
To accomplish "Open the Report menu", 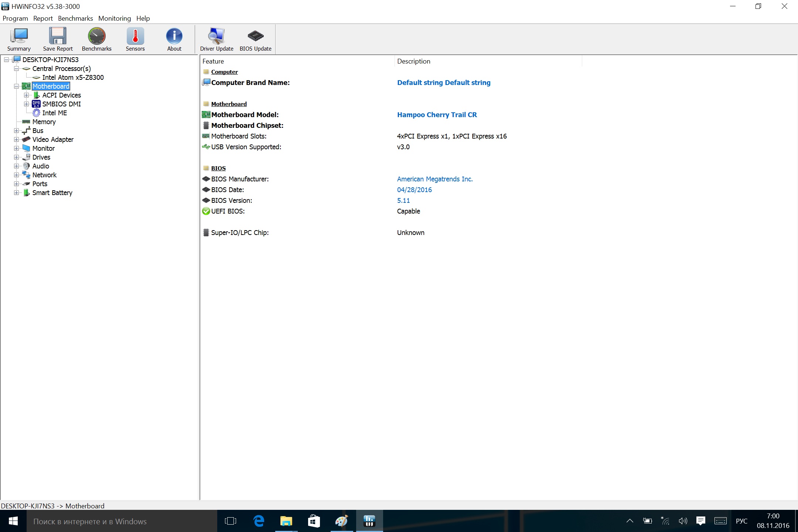I will click(43, 18).
